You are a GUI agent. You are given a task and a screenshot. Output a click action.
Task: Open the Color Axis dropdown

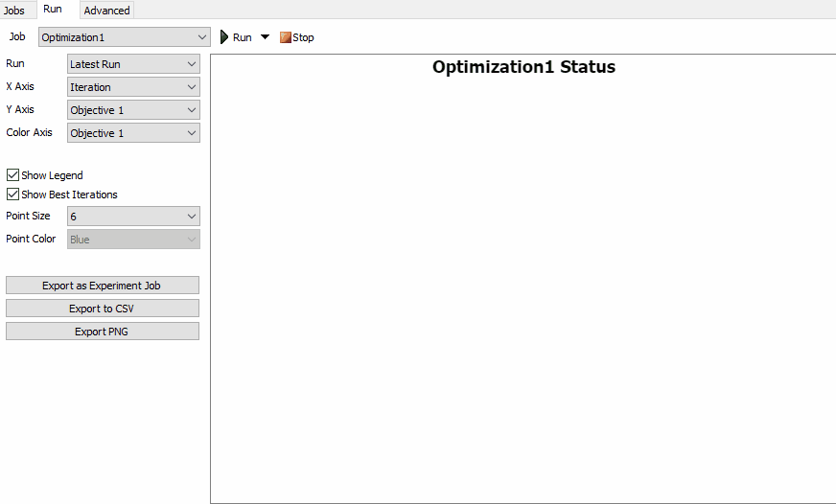(133, 133)
